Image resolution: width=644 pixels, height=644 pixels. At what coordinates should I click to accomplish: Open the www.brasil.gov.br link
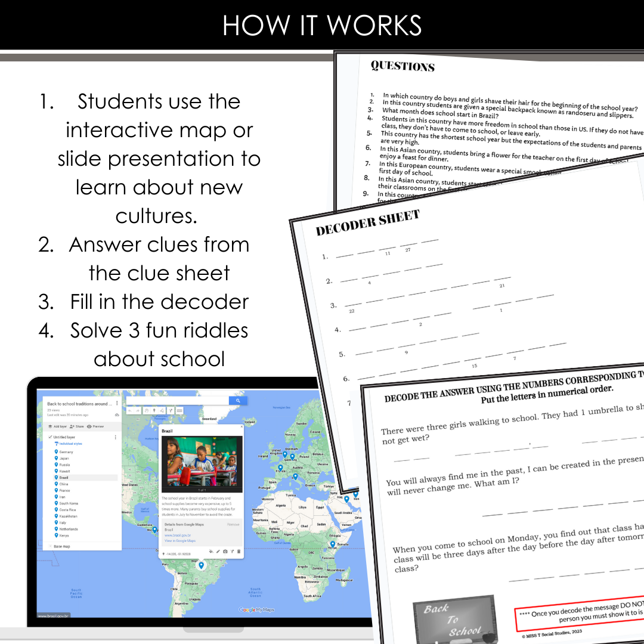pyautogui.click(x=178, y=535)
